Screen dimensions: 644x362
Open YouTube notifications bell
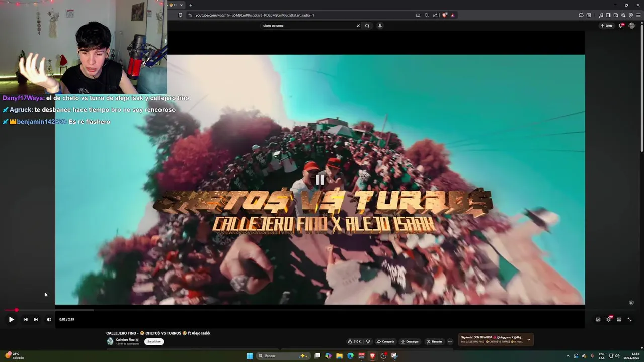[x=621, y=25]
